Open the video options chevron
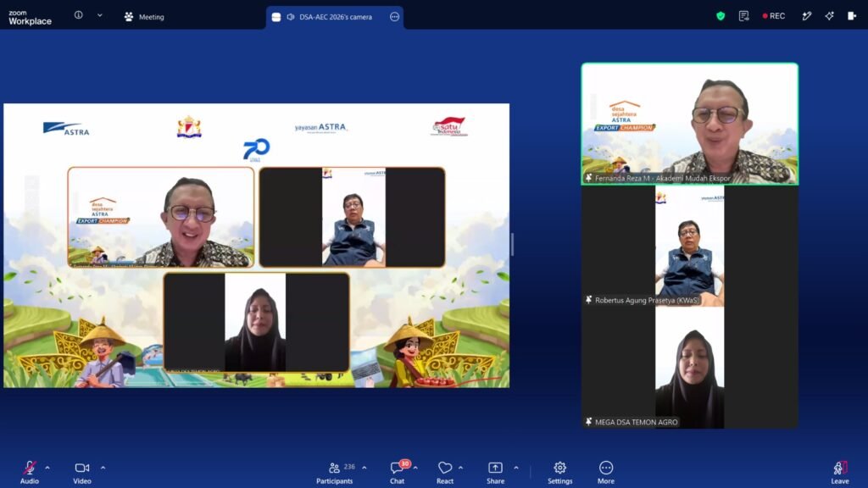The height and width of the screenshot is (488, 868). point(103,468)
